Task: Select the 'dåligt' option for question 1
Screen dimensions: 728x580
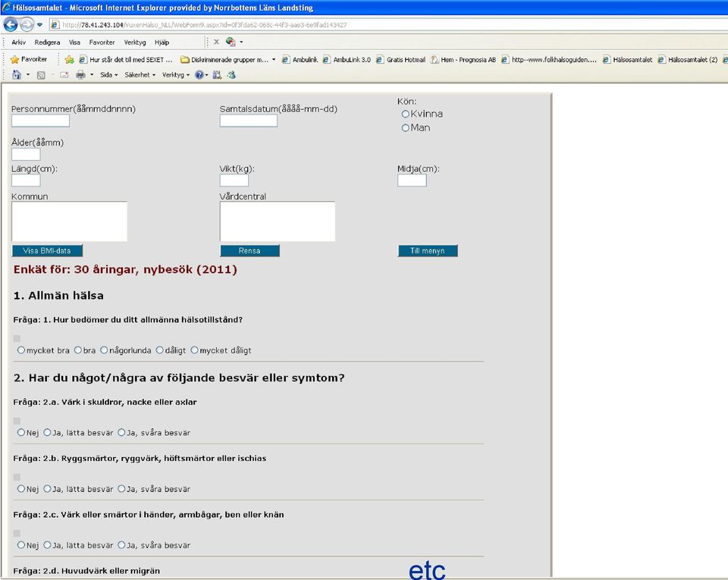Action: [160, 350]
